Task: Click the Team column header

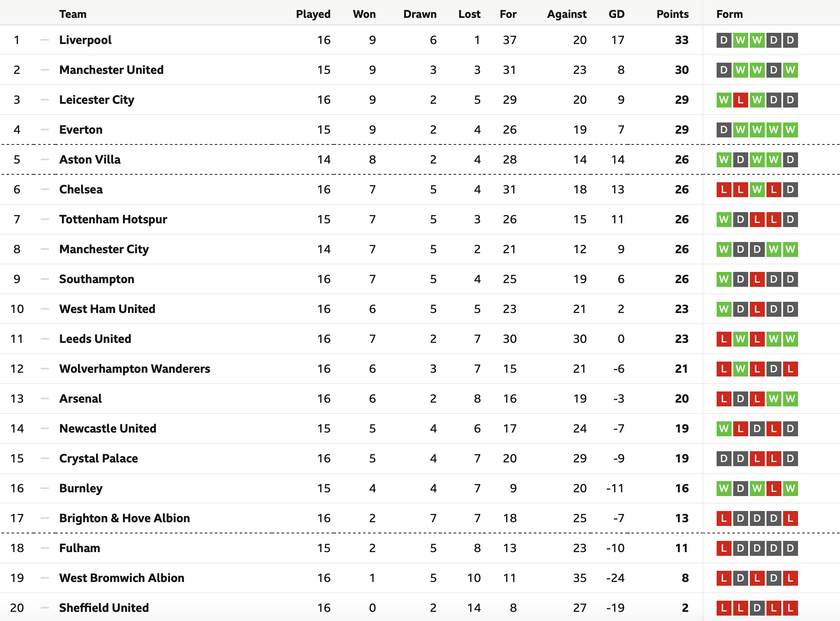Action: tap(73, 14)
